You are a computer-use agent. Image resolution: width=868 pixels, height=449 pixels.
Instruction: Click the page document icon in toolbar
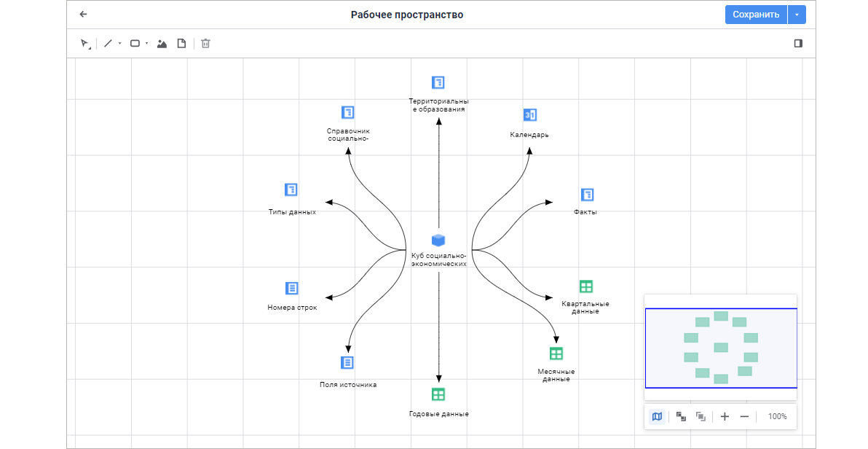pyautogui.click(x=181, y=44)
